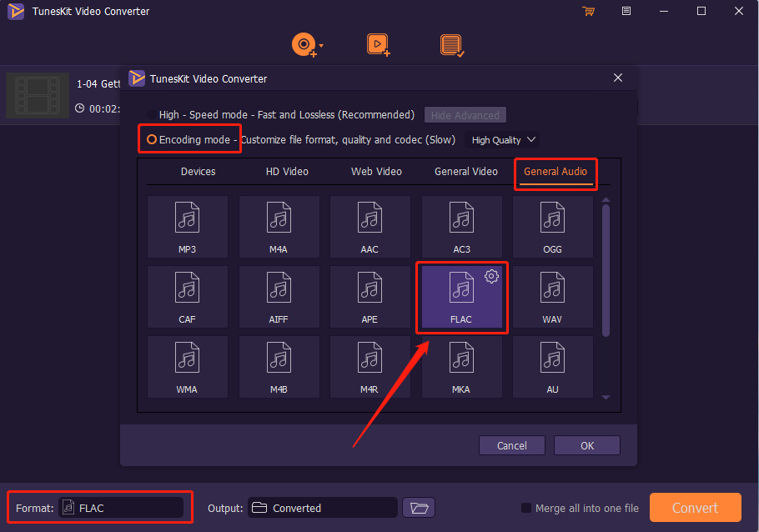Viewport: 759px width, 532px height.
Task: Confirm the format with OK
Action: coord(586,445)
